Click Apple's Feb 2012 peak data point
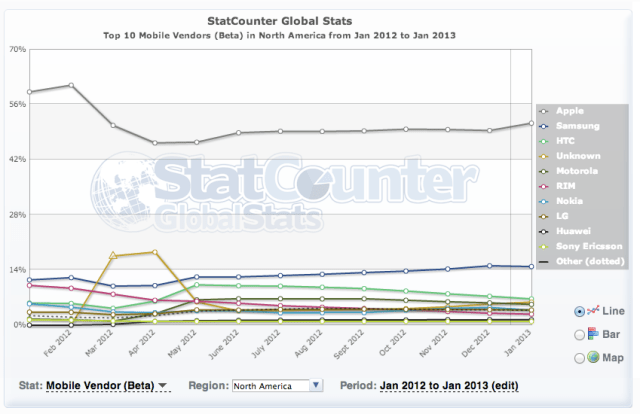The width and height of the screenshot is (640, 414). [71, 85]
